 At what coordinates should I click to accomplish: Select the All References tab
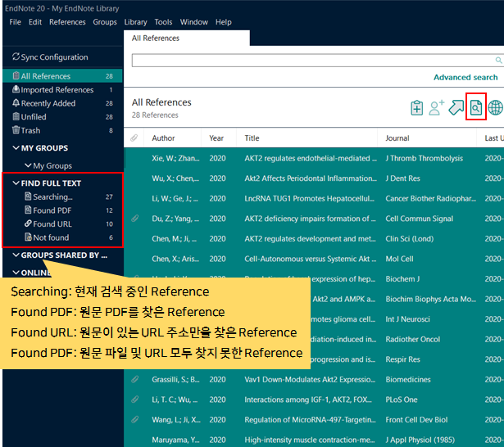(x=186, y=38)
